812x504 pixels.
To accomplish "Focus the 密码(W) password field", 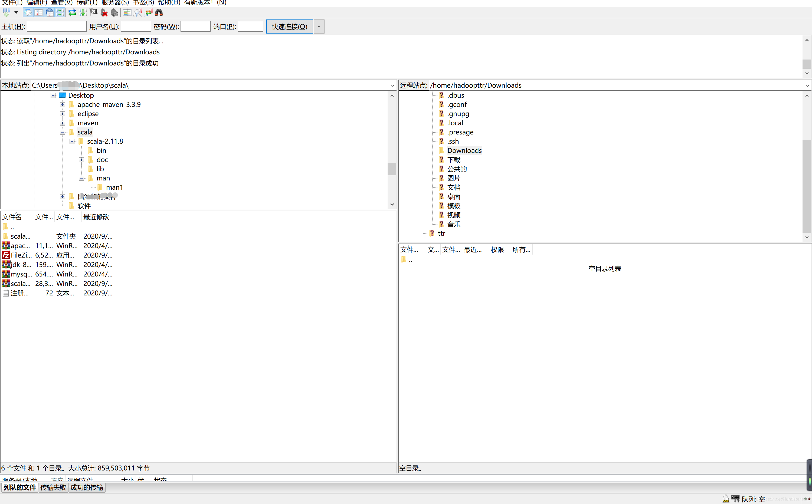I will click(x=195, y=27).
